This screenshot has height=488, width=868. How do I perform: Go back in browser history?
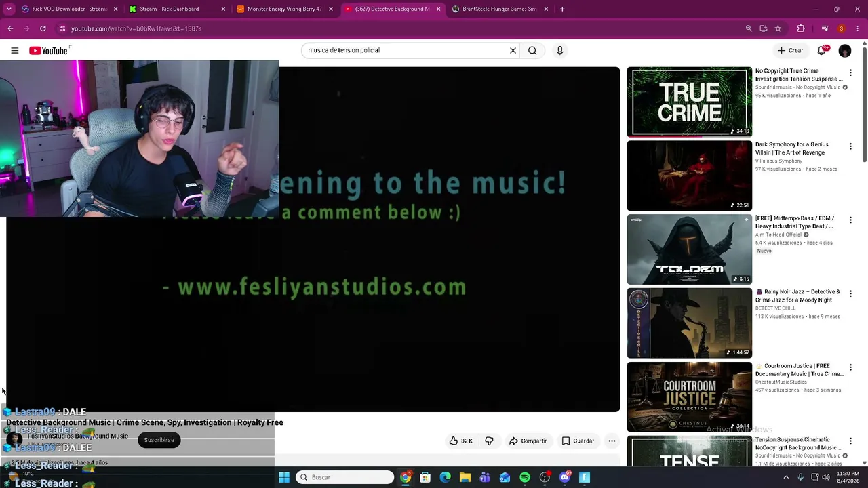10,28
